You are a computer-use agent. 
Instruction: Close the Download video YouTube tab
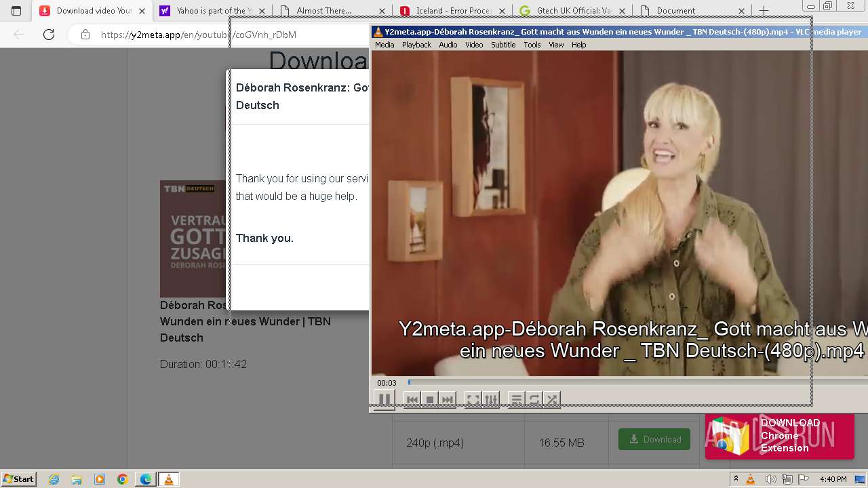(142, 11)
